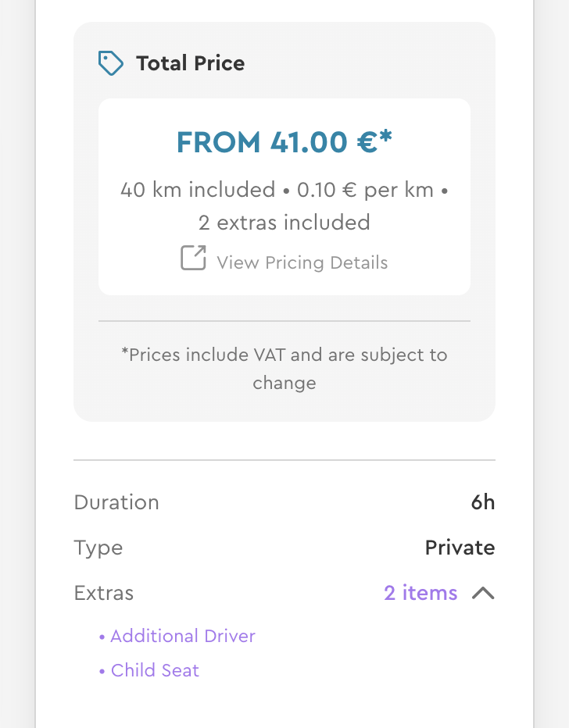
Task: Select the Additional Driver extra
Action: (x=183, y=636)
